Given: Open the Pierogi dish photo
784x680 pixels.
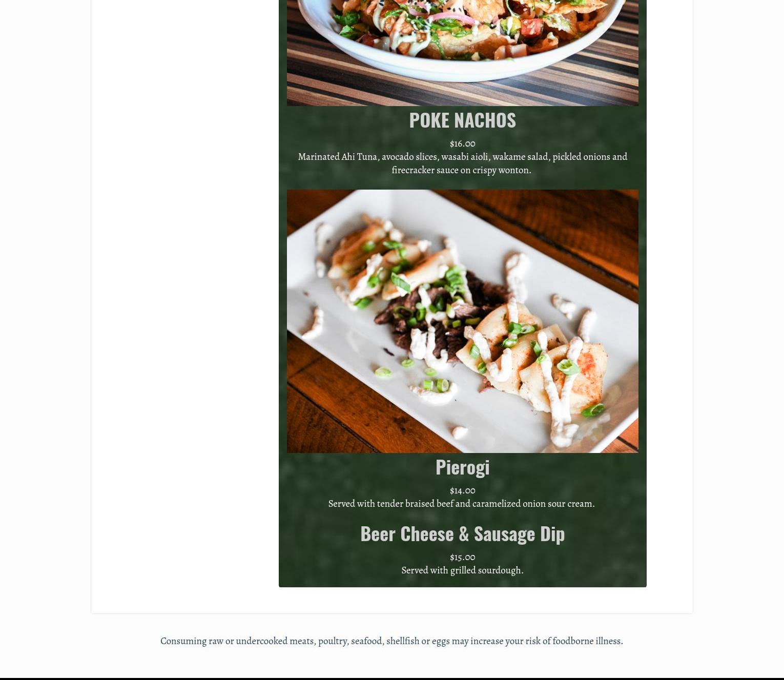Looking at the screenshot, I should [x=462, y=321].
